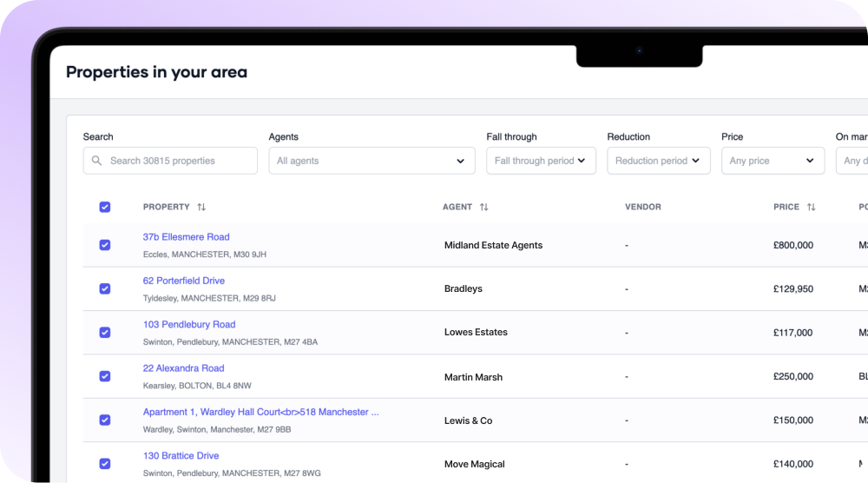
Task: Click the search magnifier icon
Action: pos(97,161)
